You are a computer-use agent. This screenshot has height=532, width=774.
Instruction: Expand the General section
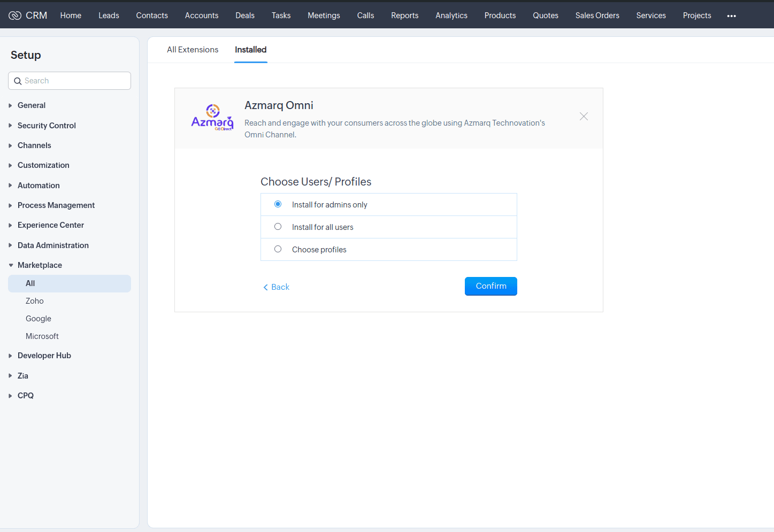coord(32,105)
